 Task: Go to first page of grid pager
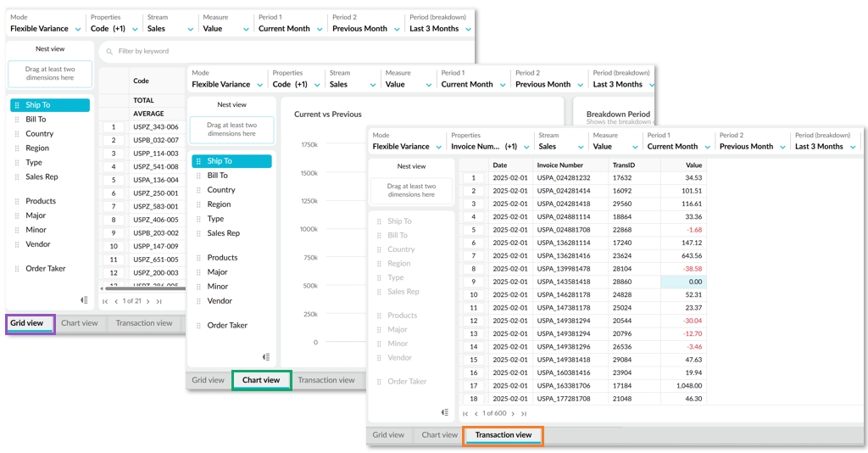[105, 301]
